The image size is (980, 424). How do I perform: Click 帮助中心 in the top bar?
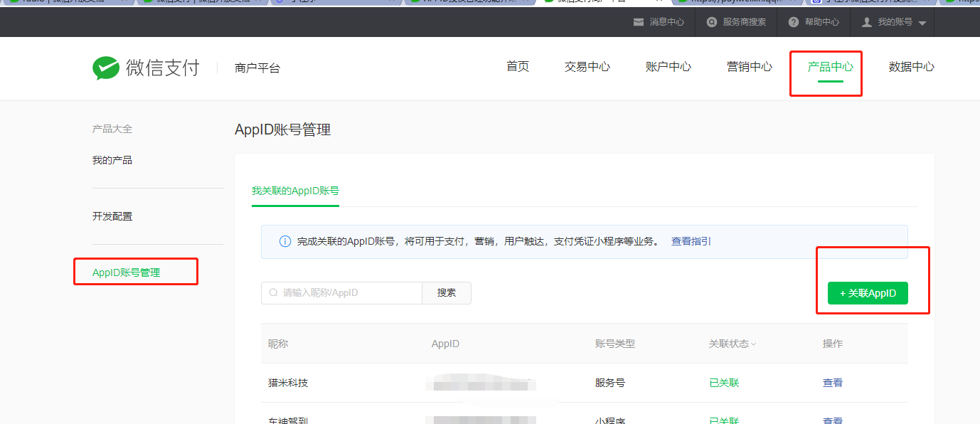[822, 22]
